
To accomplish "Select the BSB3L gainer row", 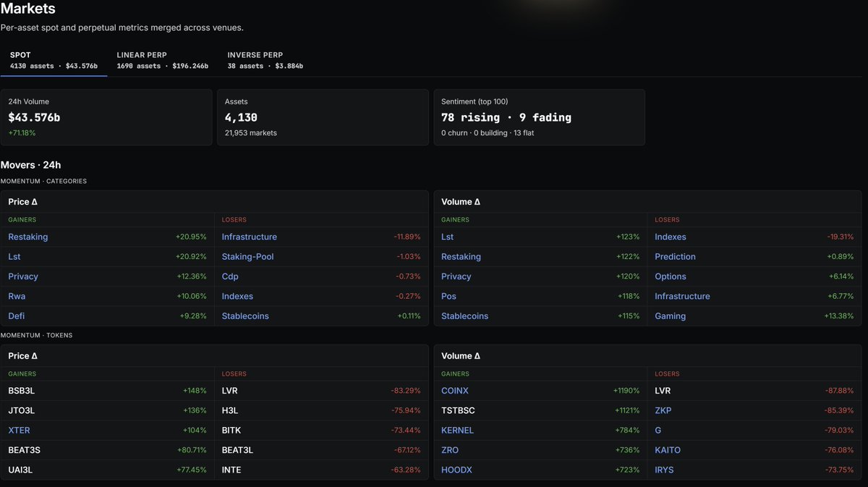I will pos(107,391).
